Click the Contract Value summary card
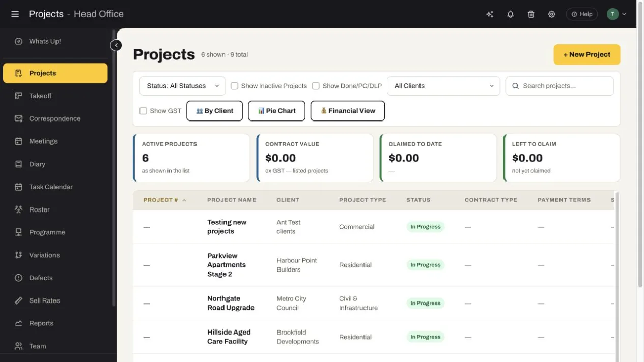 click(315, 158)
